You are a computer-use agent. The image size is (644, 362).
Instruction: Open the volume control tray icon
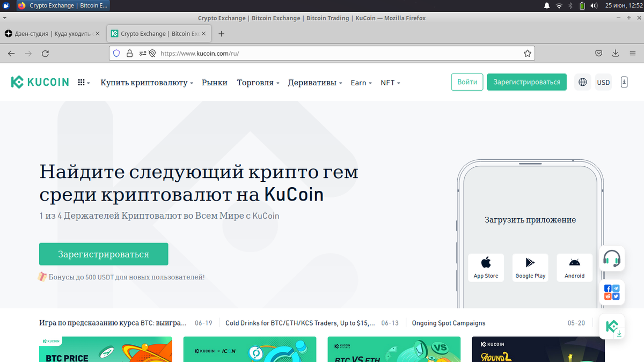[x=594, y=5]
